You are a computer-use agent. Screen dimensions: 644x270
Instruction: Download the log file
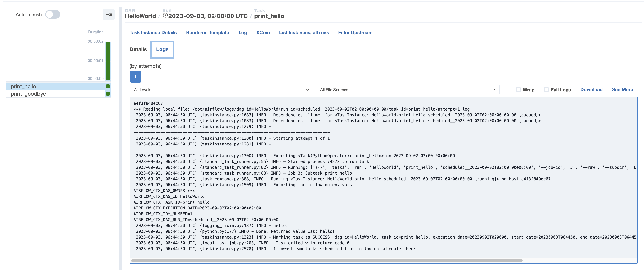tap(591, 90)
